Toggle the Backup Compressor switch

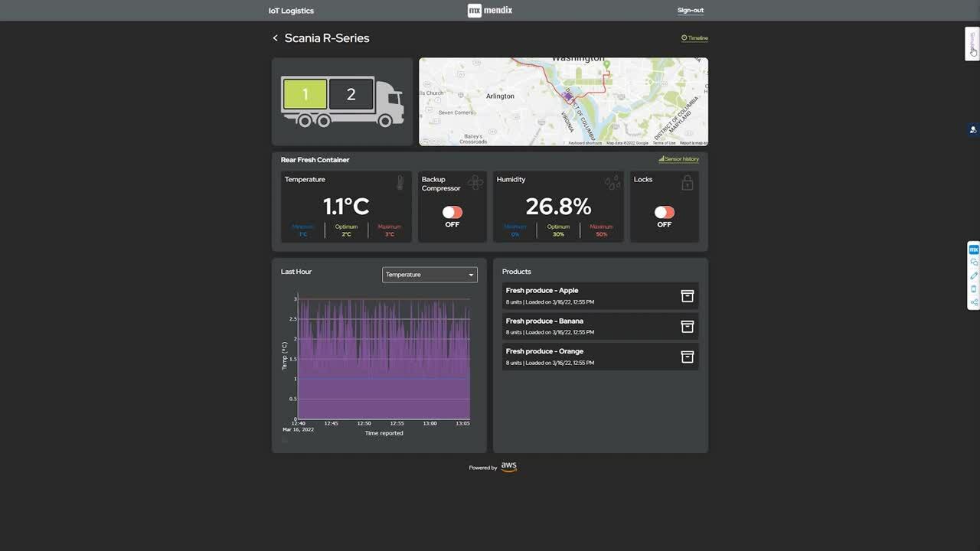coord(452,212)
